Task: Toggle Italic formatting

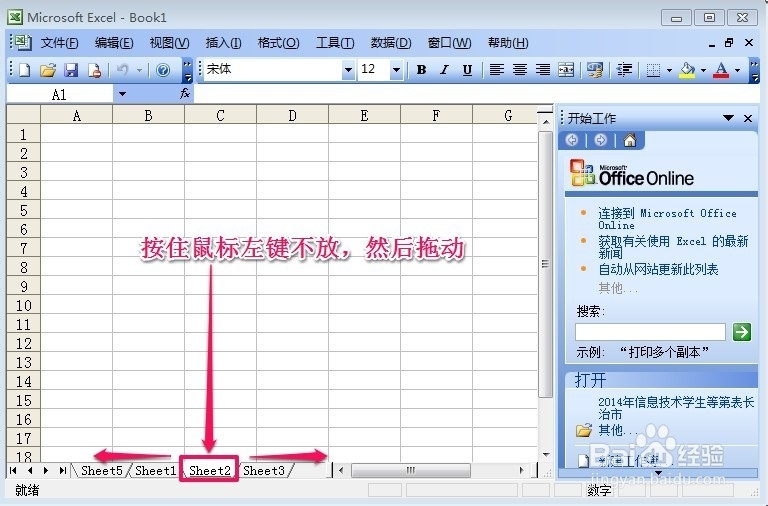Action: coord(444,70)
